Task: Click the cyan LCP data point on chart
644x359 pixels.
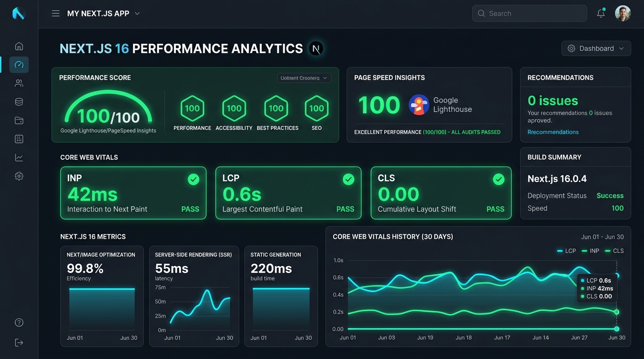Action: click(x=617, y=276)
